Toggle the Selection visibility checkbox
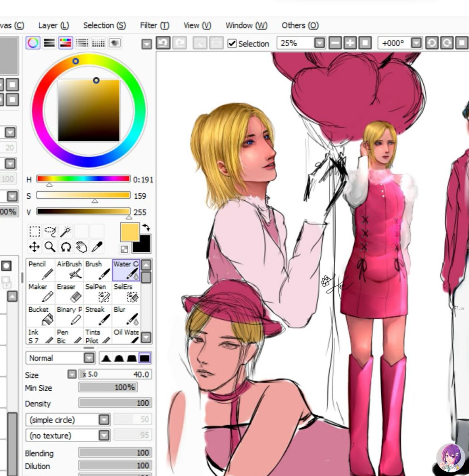Viewport: 469px width, 476px height. coord(232,43)
